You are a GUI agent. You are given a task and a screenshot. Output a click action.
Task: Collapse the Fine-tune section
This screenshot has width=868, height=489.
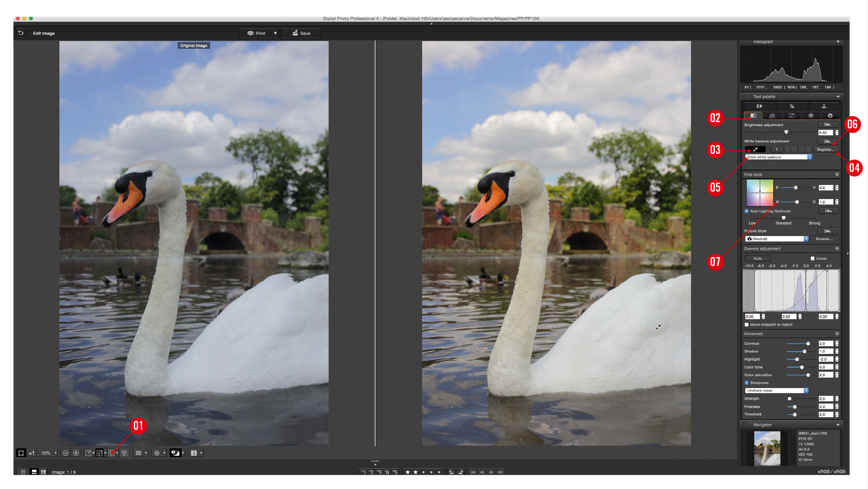837,174
